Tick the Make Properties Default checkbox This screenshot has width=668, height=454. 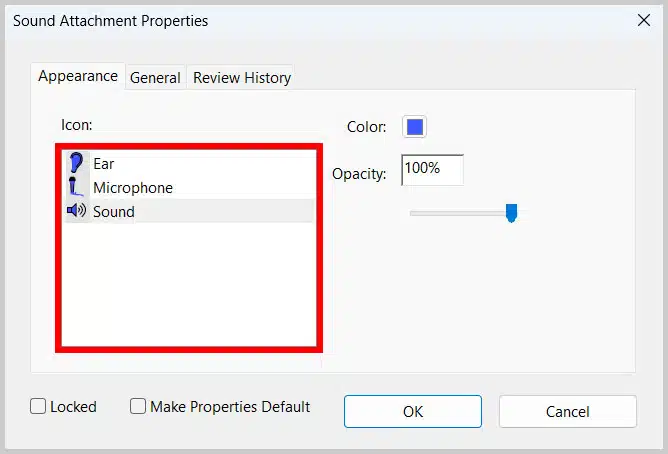point(139,407)
